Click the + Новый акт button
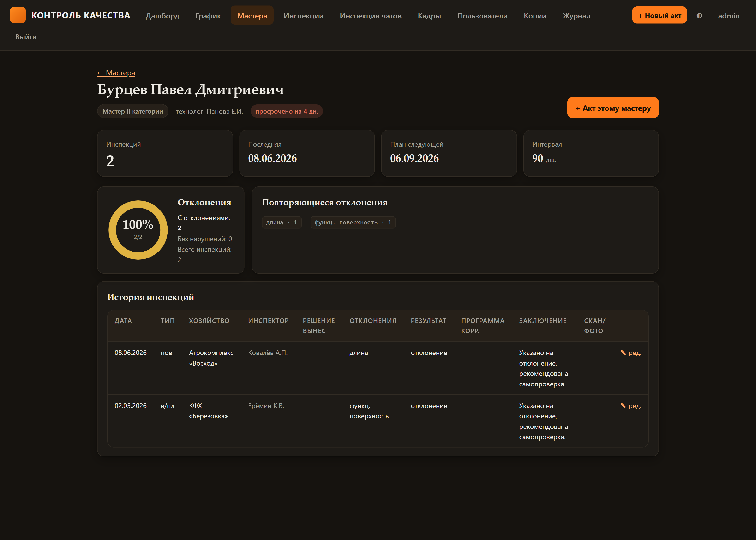Viewport: 756px width, 540px height. (x=659, y=15)
